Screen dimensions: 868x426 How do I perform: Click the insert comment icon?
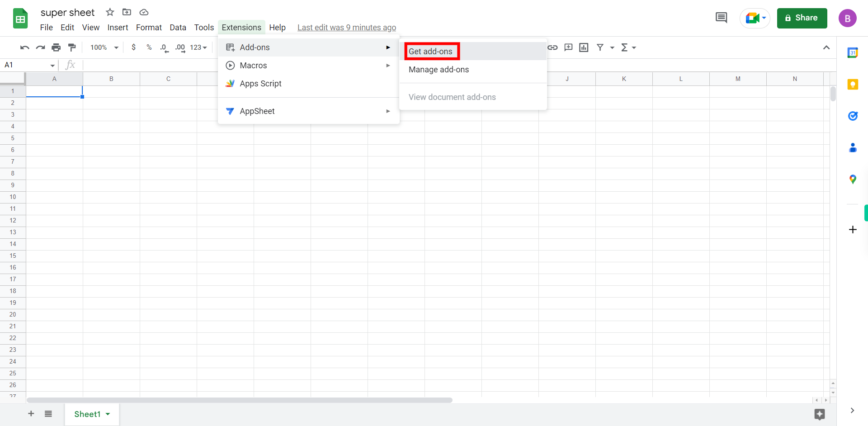click(568, 47)
